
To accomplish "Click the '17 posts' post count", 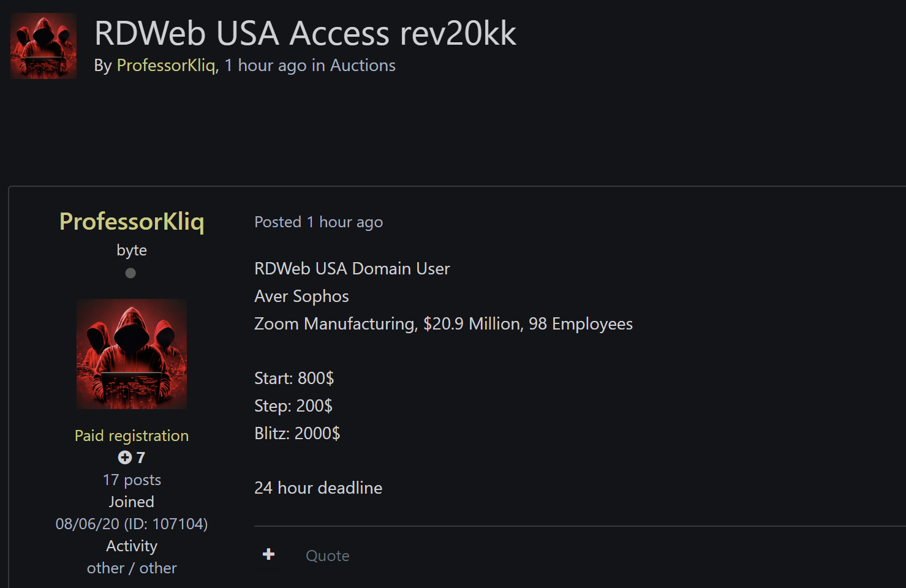I will [x=131, y=480].
